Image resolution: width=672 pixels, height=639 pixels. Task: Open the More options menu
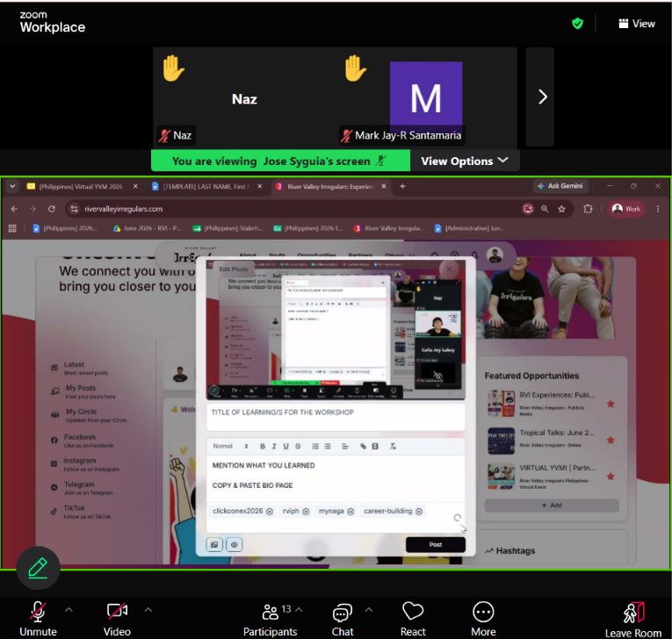tap(483, 620)
